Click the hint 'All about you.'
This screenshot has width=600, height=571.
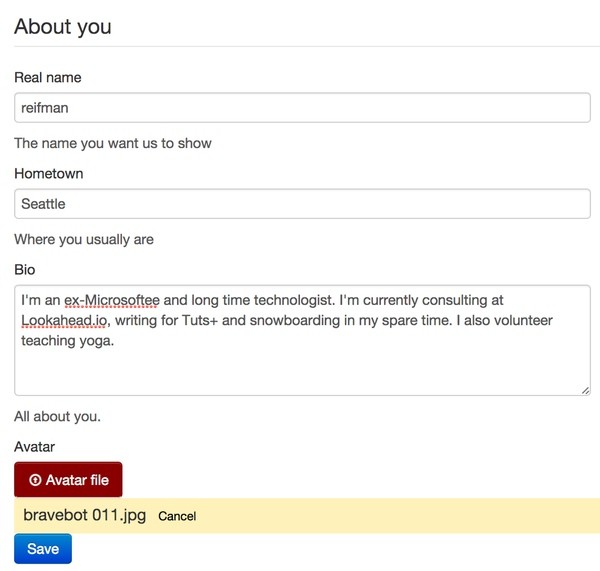58,416
